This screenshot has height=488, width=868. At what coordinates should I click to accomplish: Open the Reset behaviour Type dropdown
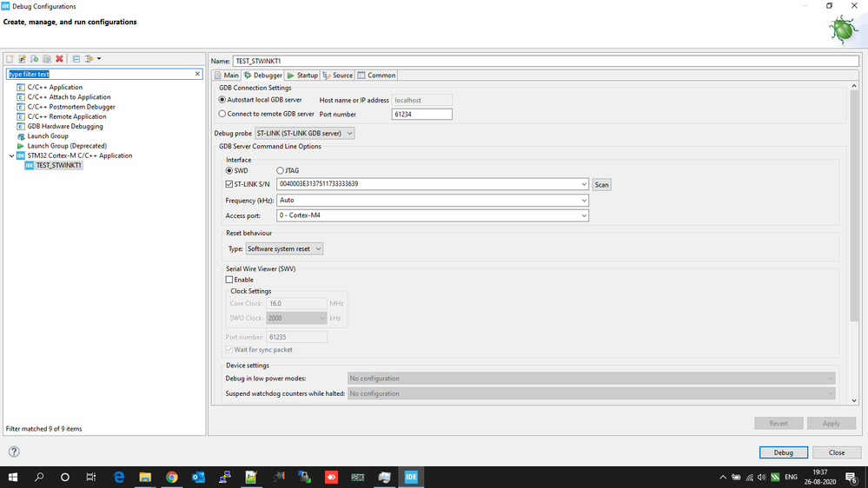284,249
